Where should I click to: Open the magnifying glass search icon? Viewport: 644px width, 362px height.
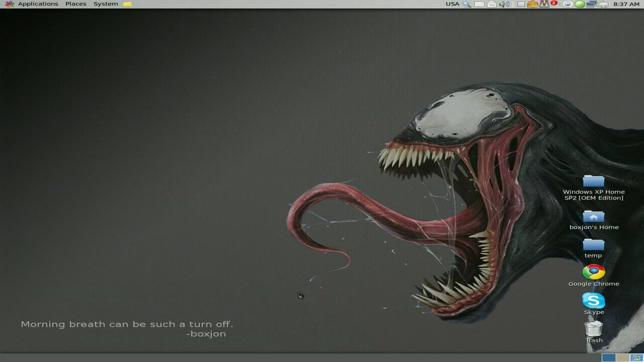[x=466, y=4]
